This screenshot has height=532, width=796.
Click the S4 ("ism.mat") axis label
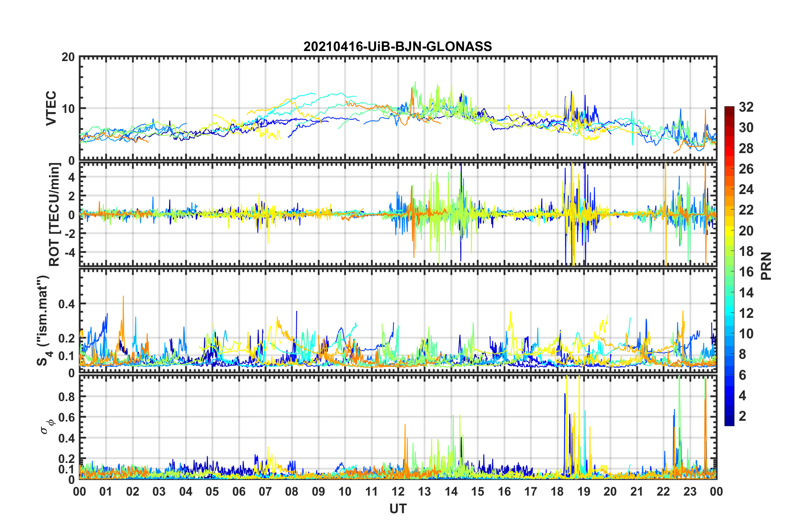tap(44, 320)
